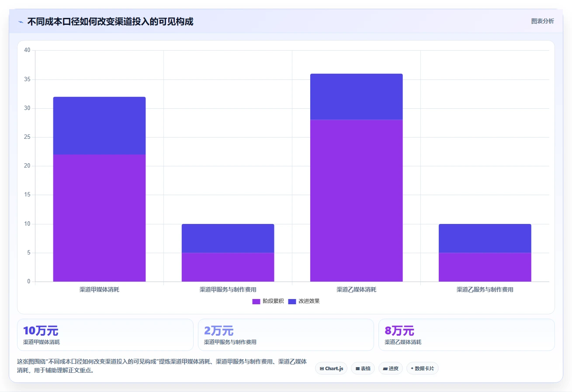Select the 数据卡片 tag chip

[422, 368]
